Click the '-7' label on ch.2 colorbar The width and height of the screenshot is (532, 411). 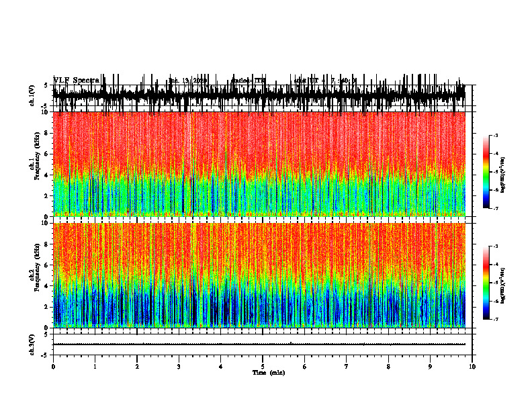coord(495,320)
